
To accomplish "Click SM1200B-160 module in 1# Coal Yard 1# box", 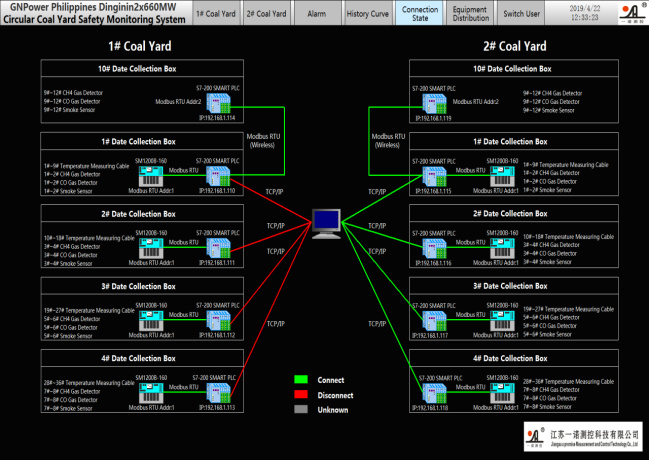I will coord(151,176).
